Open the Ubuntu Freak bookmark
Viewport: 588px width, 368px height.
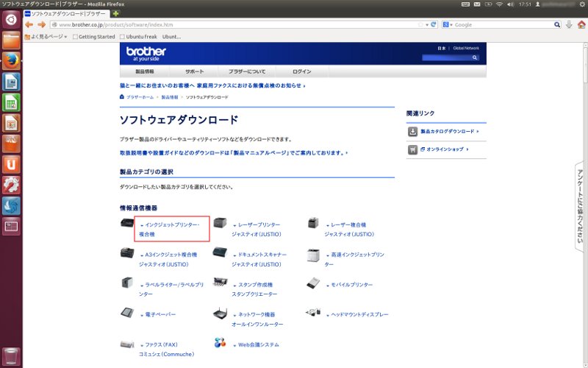click(x=138, y=36)
